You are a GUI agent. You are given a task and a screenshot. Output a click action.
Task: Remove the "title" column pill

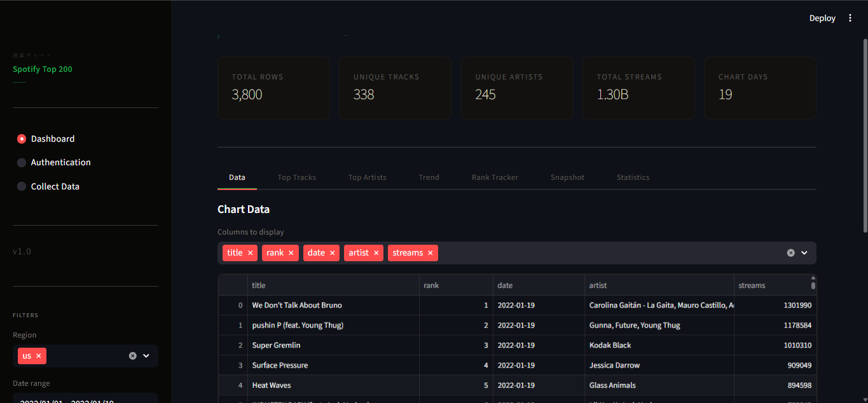pos(251,252)
